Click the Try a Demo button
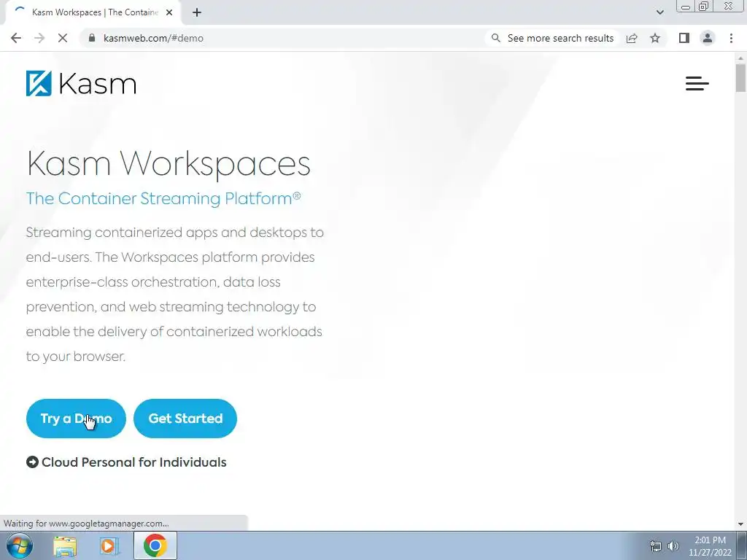This screenshot has height=560, width=747. coord(76,419)
